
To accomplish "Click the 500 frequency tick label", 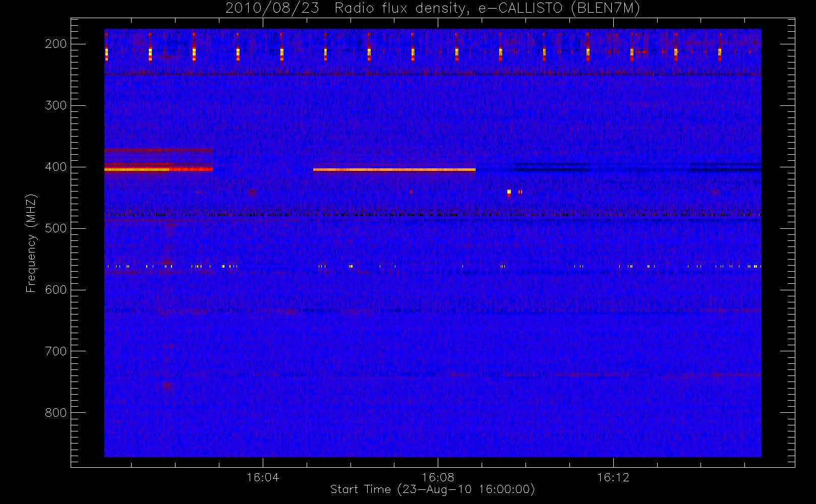I will [55, 228].
